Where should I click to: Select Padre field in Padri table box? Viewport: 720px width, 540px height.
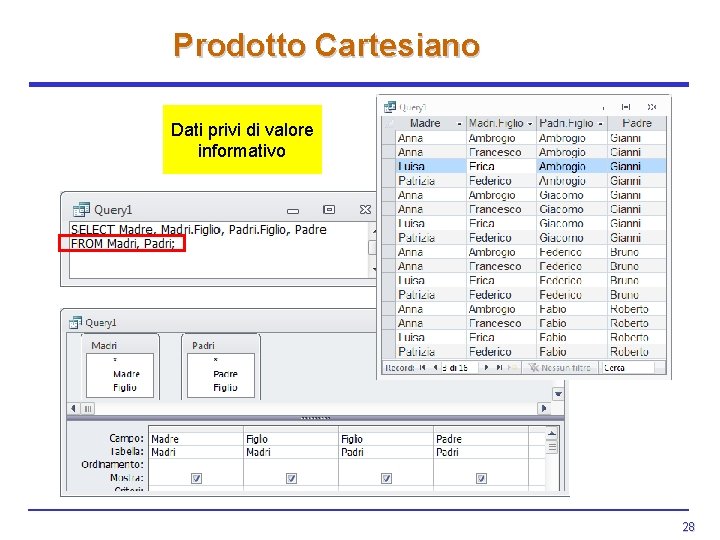pos(225,374)
